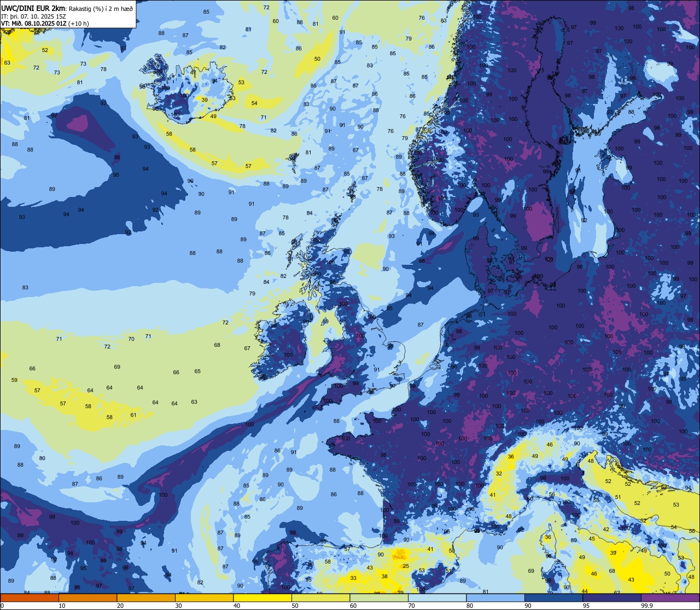Click the legend label "80" under the color bar

point(470,606)
